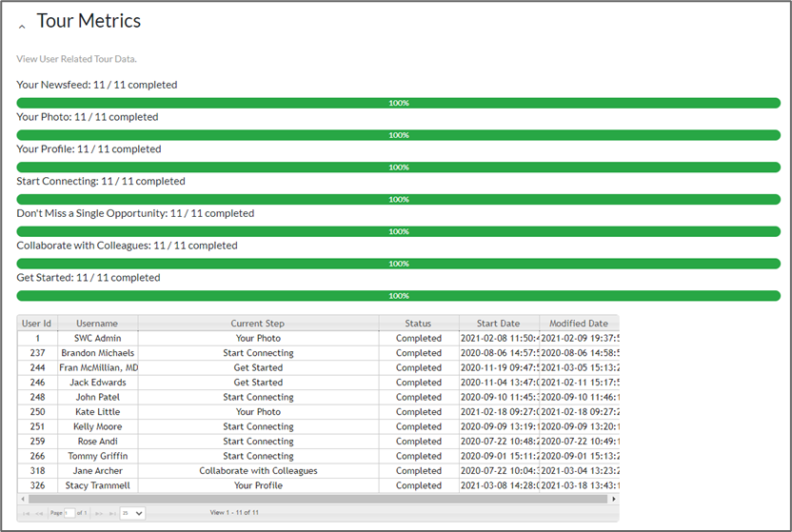Open the rows-per-page dropdown
Screen dimensions: 792x532
point(132,513)
